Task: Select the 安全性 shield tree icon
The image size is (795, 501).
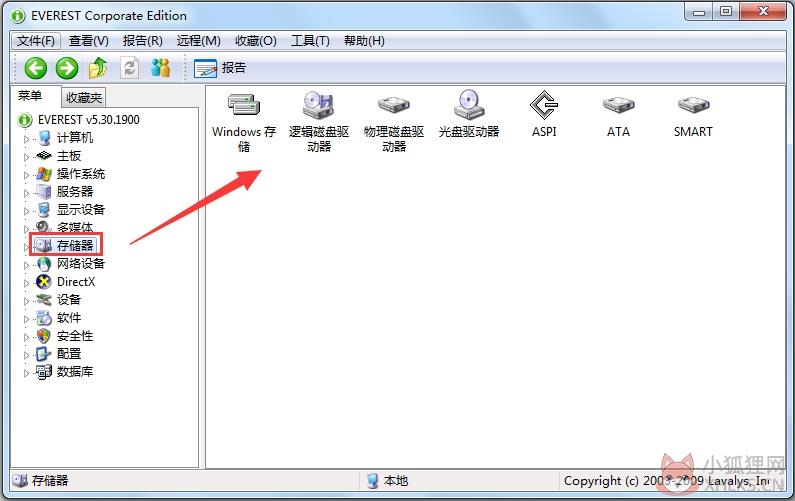Action: [x=44, y=336]
